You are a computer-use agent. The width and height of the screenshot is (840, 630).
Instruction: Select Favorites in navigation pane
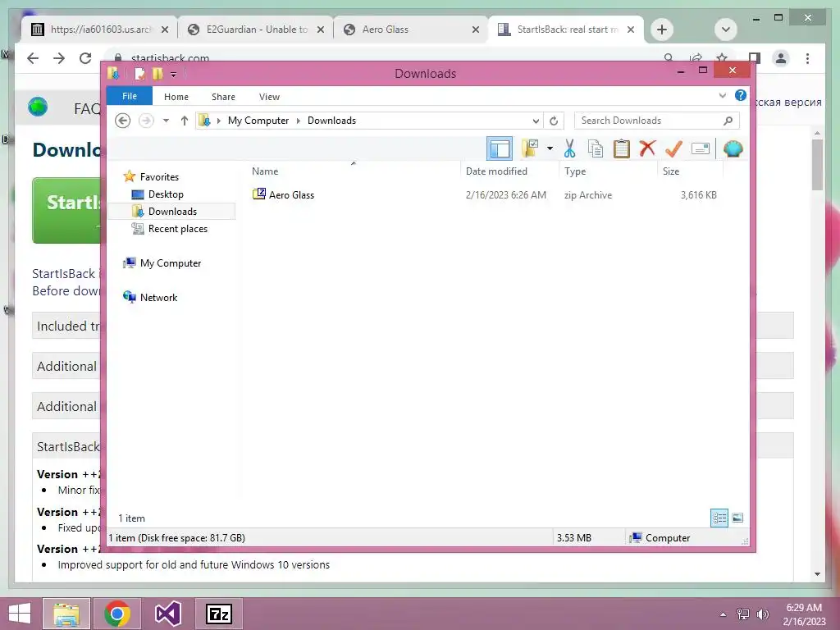(159, 177)
